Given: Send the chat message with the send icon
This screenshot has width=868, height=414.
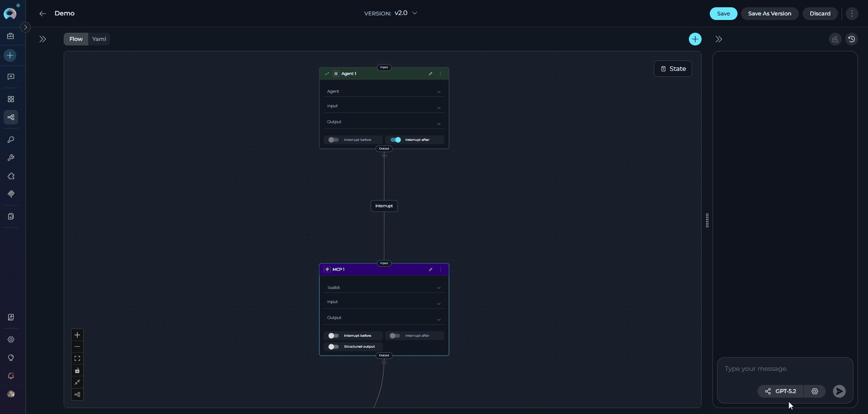Looking at the screenshot, I should 838,391.
